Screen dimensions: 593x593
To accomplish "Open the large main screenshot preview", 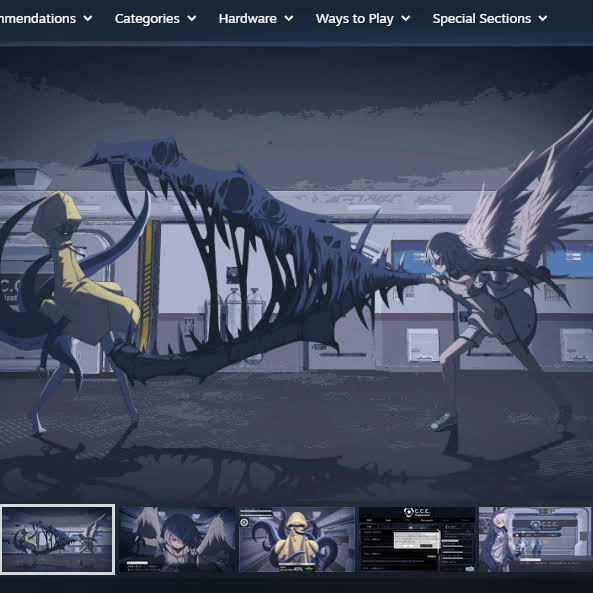I will pyautogui.click(x=296, y=273).
